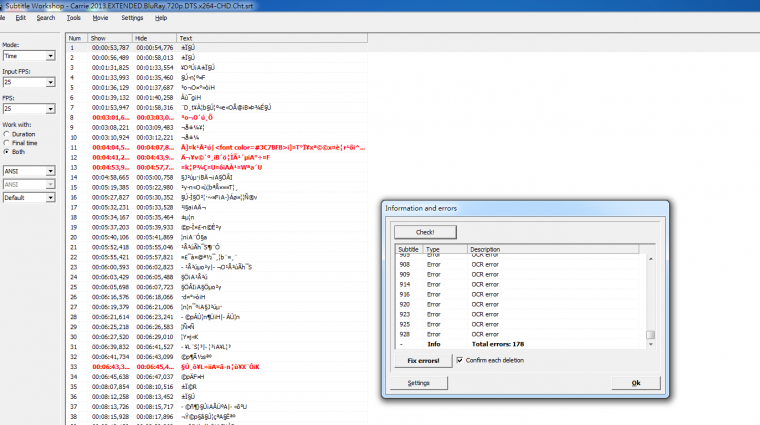Toggle Confirm each deletion checkbox
Viewport: 760px width, 425px height.
tap(459, 360)
